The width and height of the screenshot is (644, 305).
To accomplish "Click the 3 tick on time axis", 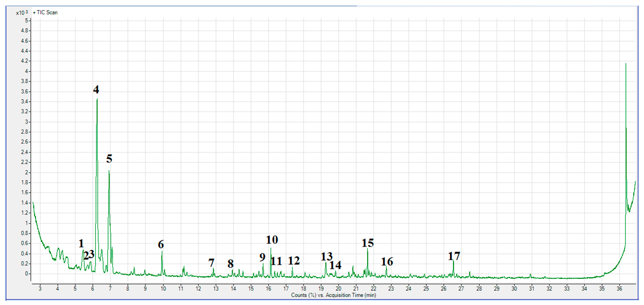I will 40,289.
